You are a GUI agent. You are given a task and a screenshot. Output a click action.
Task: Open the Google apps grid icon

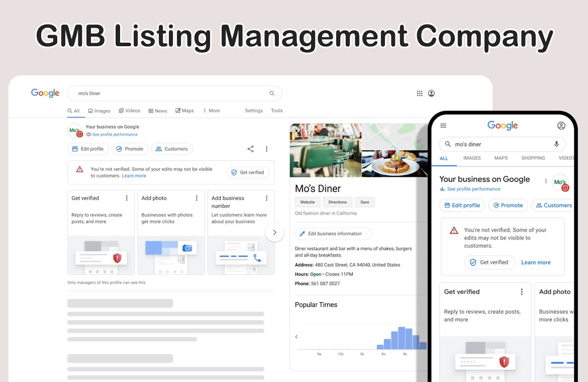(420, 93)
